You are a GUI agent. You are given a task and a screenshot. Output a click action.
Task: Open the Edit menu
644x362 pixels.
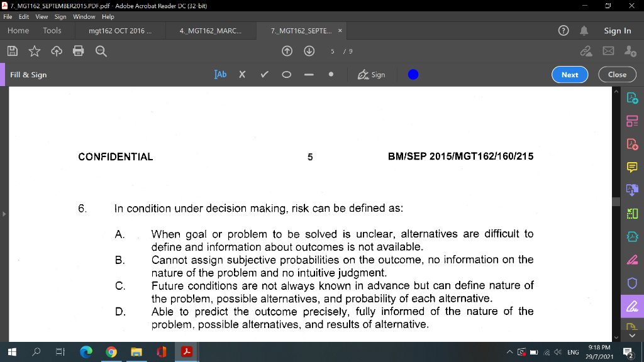point(24,17)
